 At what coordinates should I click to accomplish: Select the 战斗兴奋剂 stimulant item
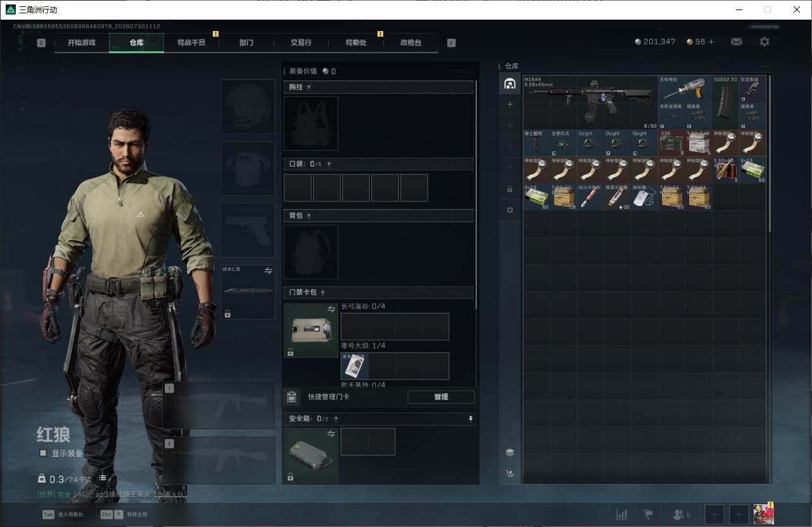pos(590,197)
